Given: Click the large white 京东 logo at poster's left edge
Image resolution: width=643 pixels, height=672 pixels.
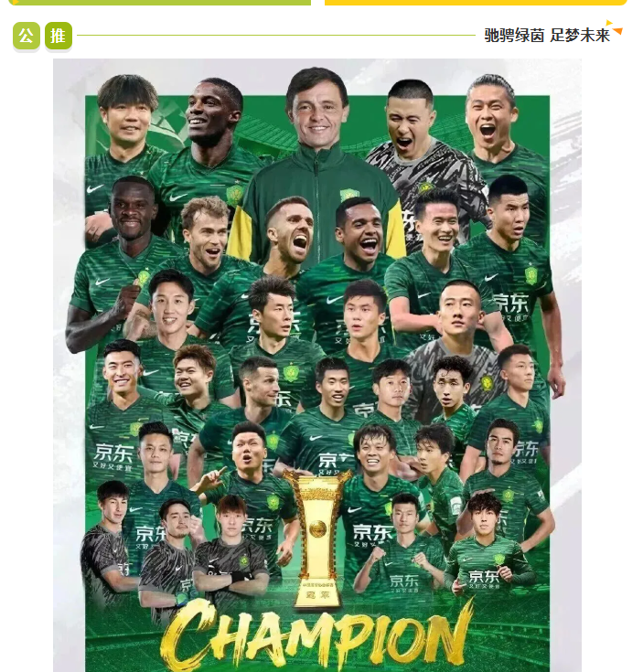Looking at the screenshot, I should pyautogui.click(x=113, y=457).
